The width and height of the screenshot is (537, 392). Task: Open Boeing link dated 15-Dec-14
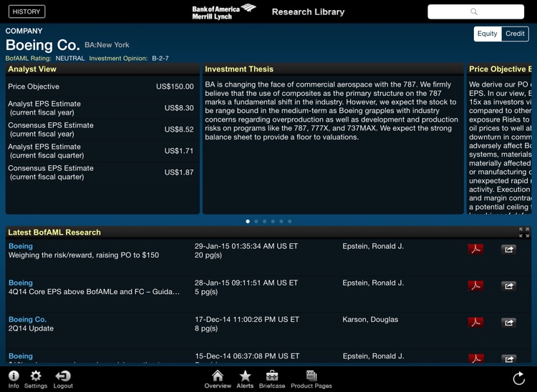pyautogui.click(x=21, y=356)
